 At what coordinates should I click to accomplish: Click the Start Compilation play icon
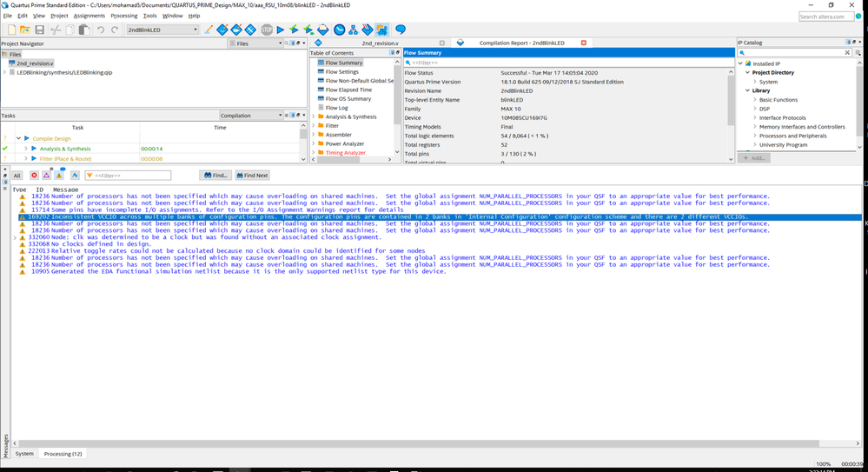280,30
